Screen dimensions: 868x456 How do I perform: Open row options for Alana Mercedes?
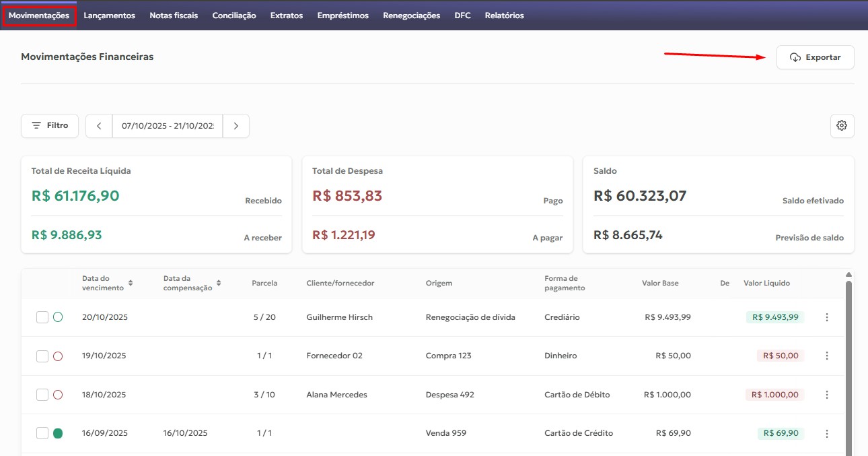click(x=827, y=395)
